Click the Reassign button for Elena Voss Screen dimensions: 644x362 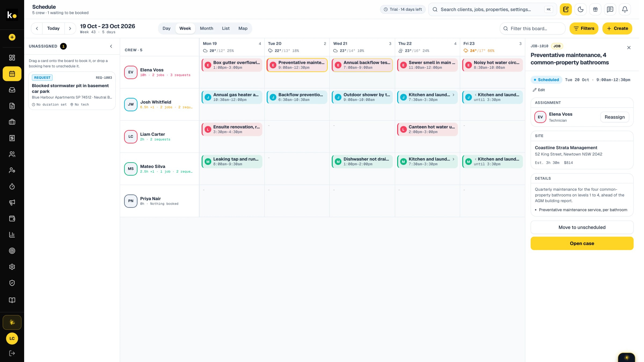pos(614,117)
